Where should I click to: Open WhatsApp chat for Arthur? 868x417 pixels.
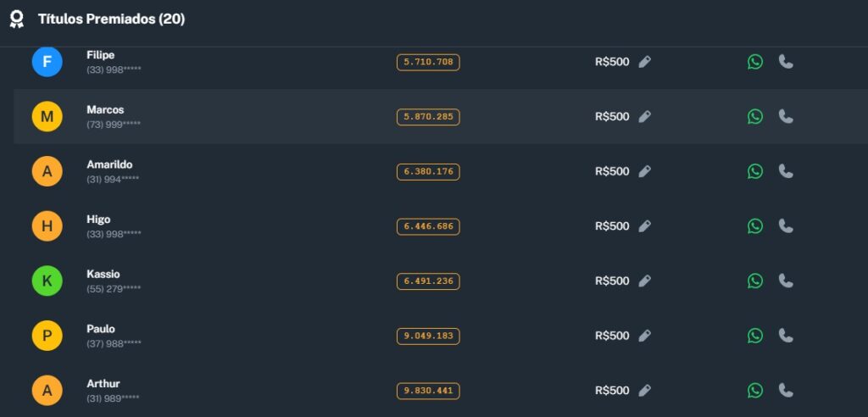pos(755,391)
